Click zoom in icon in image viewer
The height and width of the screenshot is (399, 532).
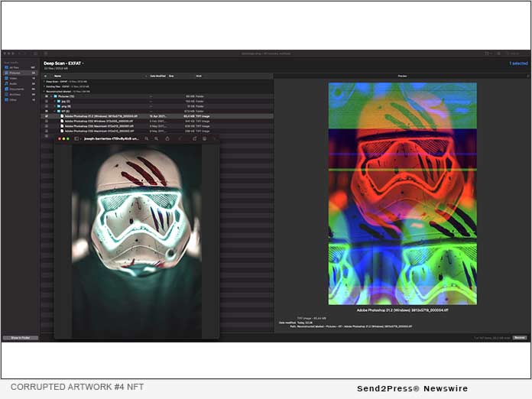(x=156, y=138)
